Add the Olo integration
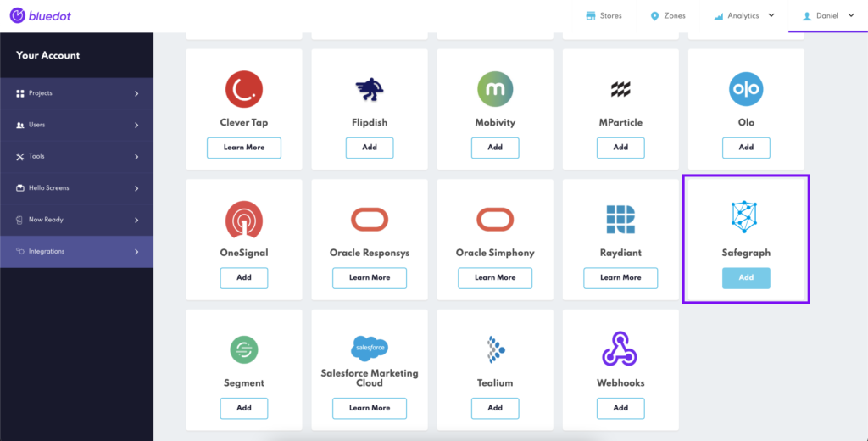This screenshot has height=441, width=868. 746,148
